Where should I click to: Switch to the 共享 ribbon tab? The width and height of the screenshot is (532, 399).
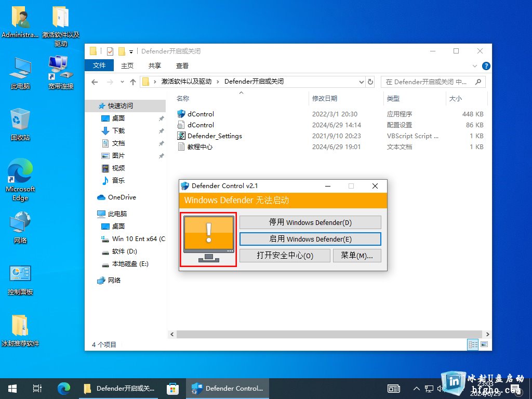[x=155, y=66]
